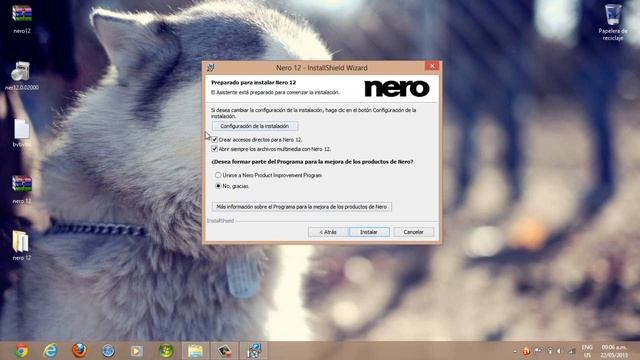Viewport: 640px width, 360px height.
Task: Click the heading "Preparado para instalar Nero 12"
Action: [x=253, y=82]
